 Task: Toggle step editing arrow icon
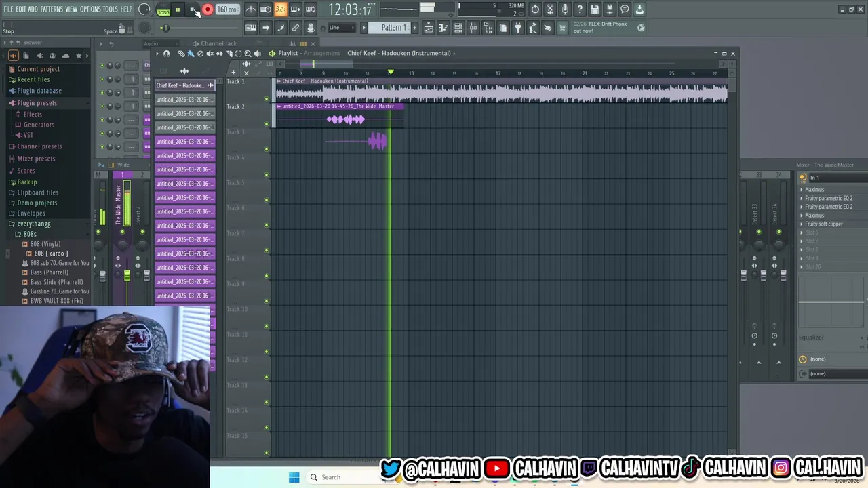tap(266, 28)
